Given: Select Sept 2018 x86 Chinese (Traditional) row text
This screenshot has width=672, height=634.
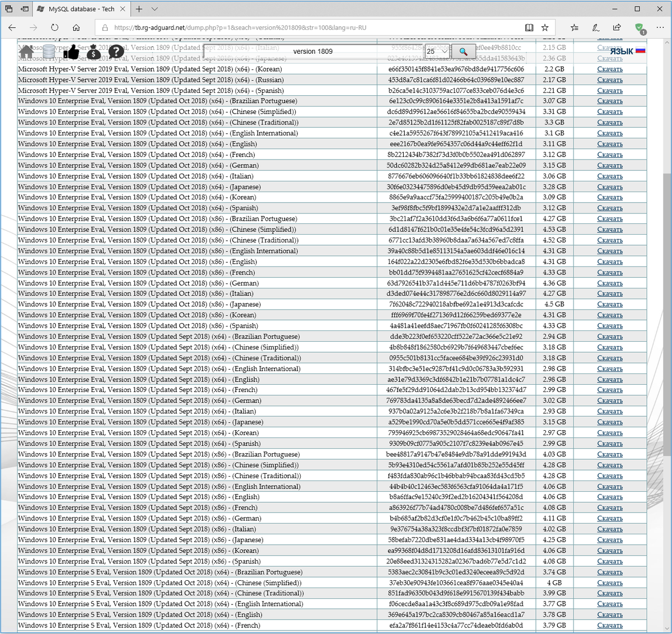Looking at the screenshot, I should pyautogui.click(x=159, y=476).
